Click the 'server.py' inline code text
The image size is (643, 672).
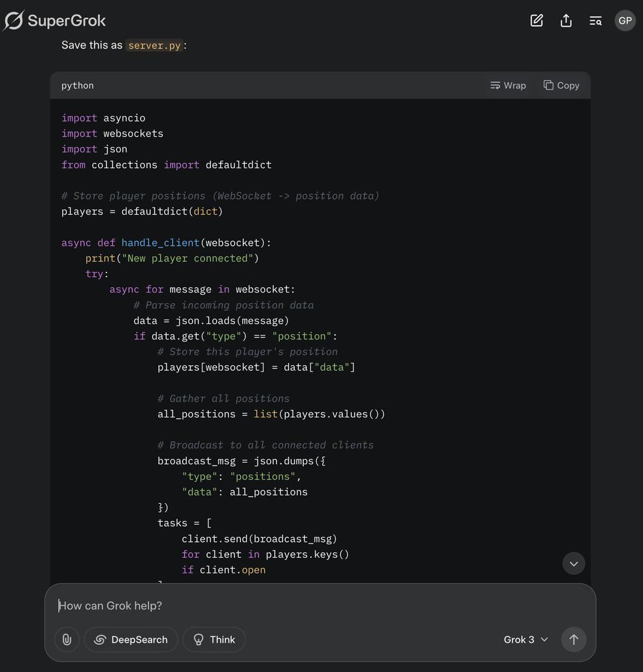[x=154, y=45]
